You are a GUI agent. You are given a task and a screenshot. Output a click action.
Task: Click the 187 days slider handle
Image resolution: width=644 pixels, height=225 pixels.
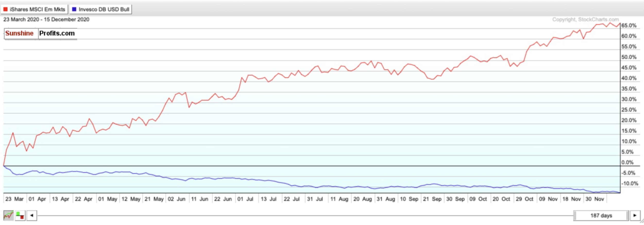pos(601,215)
